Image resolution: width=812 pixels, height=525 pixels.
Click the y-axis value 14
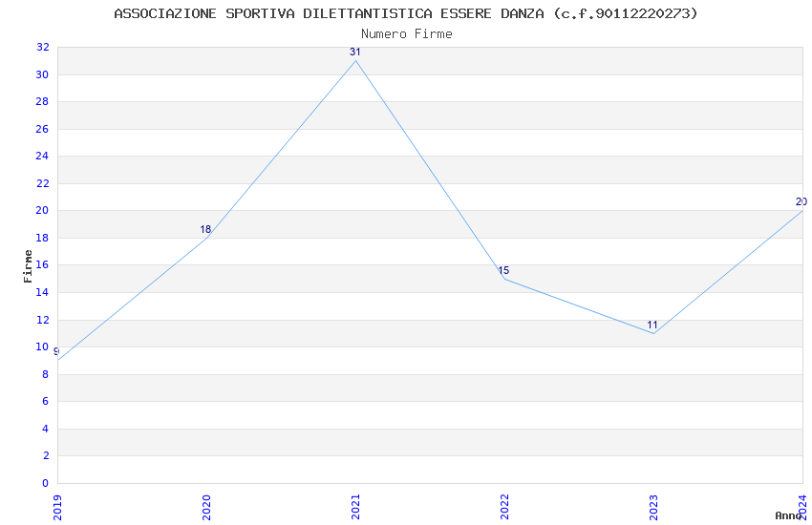(x=42, y=292)
